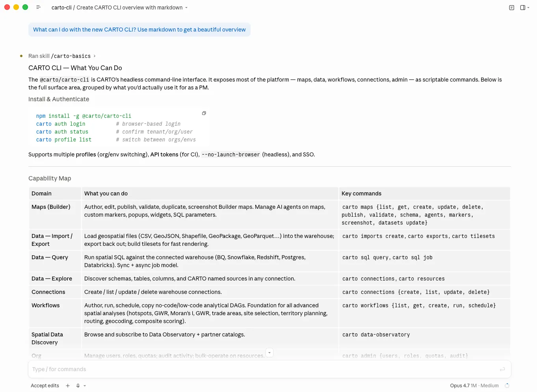
Task: Toggle the "Accept edits" mode
Action: tap(45, 386)
